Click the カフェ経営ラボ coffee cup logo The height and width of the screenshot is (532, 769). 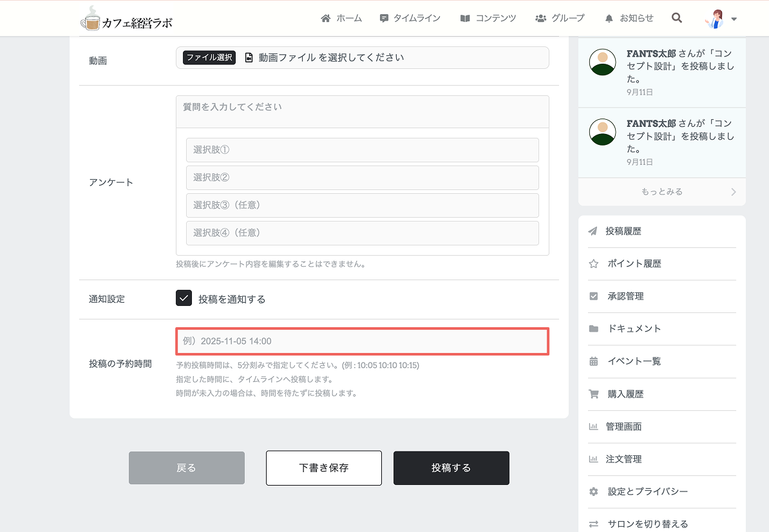[x=126, y=19]
